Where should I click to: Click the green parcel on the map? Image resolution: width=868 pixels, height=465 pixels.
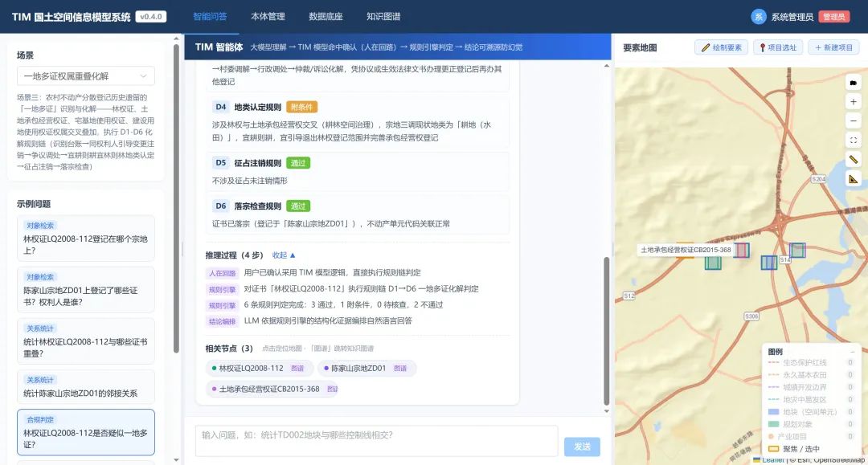[x=712, y=262]
